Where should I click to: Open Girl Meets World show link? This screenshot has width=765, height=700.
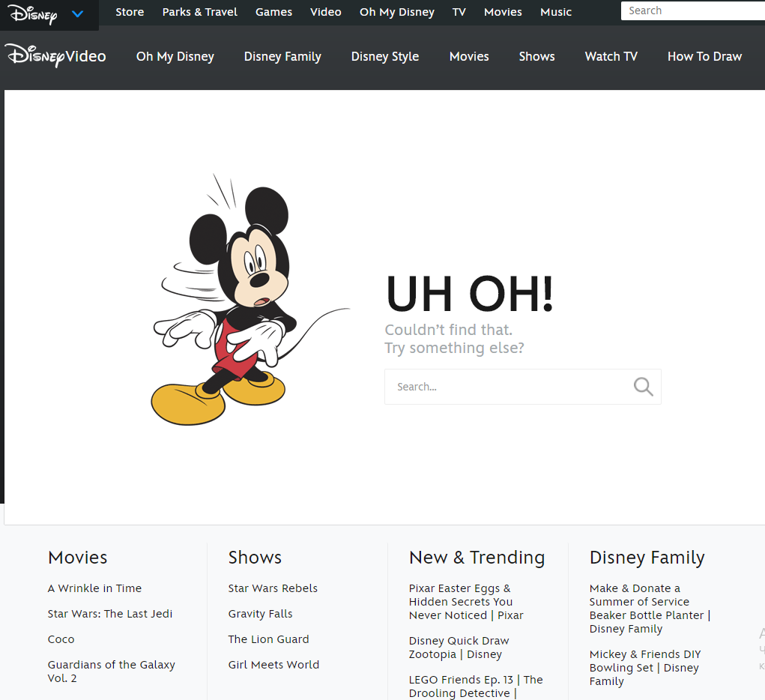pyautogui.click(x=273, y=664)
